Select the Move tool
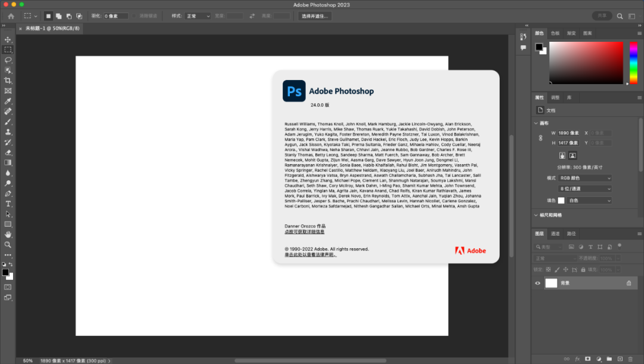The width and height of the screenshot is (644, 364). pyautogui.click(x=8, y=39)
